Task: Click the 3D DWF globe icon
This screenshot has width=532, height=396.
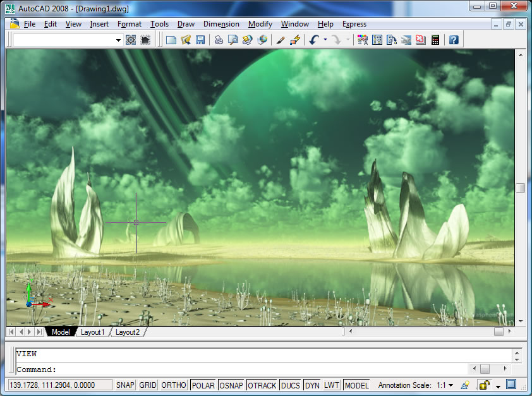Action: click(262, 40)
